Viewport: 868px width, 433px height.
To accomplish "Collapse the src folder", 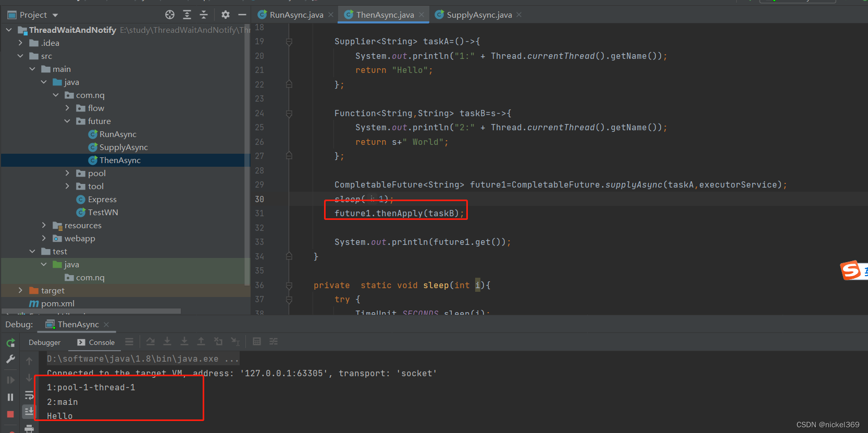I will click(x=21, y=56).
